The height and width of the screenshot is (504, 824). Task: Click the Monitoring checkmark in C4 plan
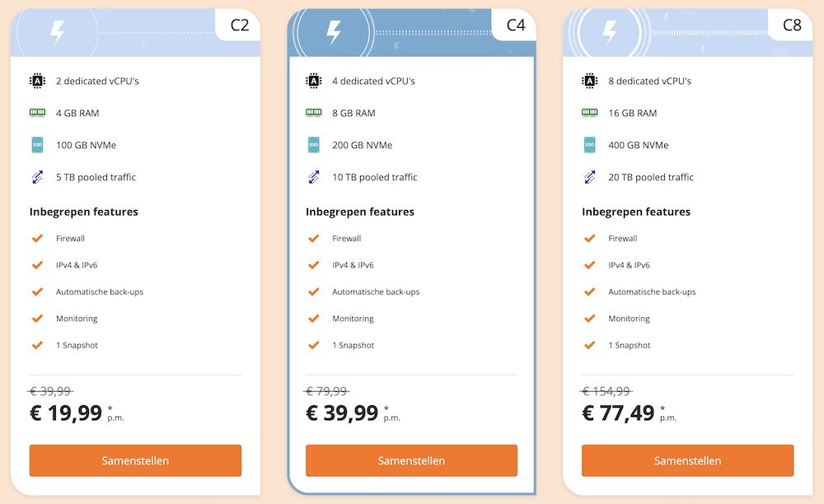(313, 319)
